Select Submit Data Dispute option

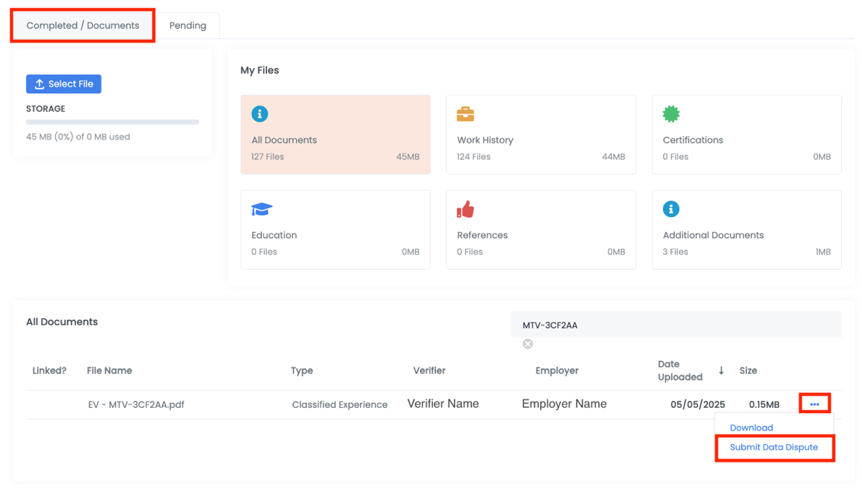[773, 447]
